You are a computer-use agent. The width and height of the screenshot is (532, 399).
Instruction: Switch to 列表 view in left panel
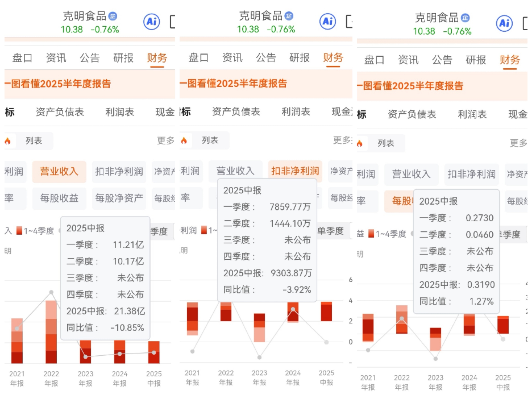pos(34,141)
